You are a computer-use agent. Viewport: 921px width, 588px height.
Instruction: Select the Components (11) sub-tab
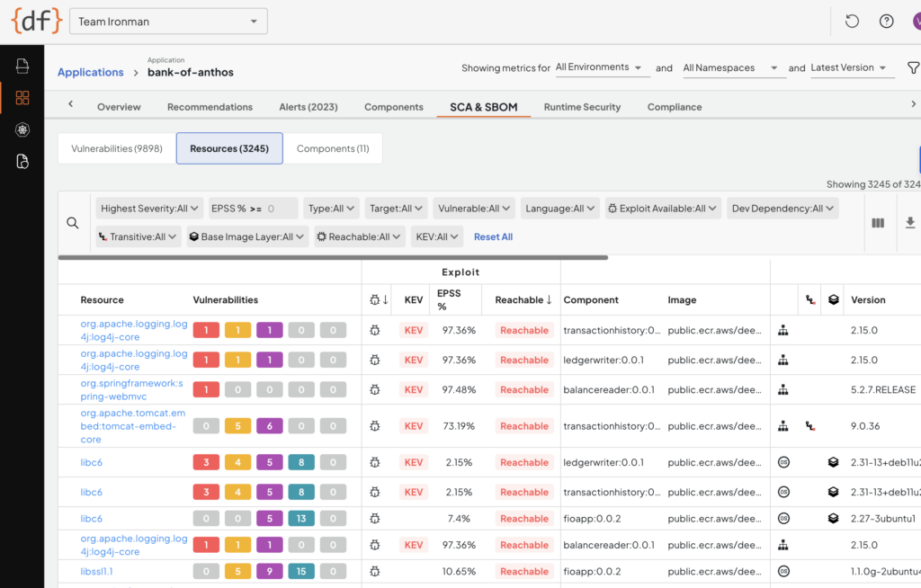333,148
